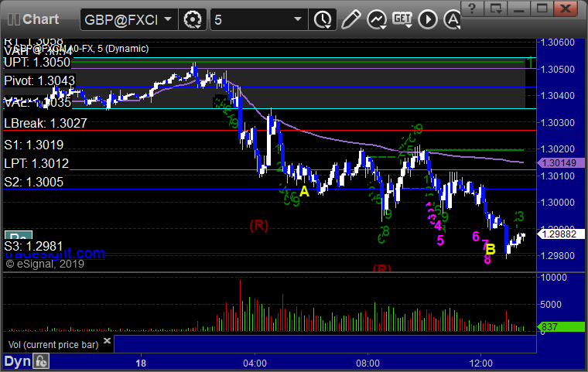Image resolution: width=588 pixels, height=372 pixels.
Task: Click the red (R) marker near 04:00
Action: [259, 225]
